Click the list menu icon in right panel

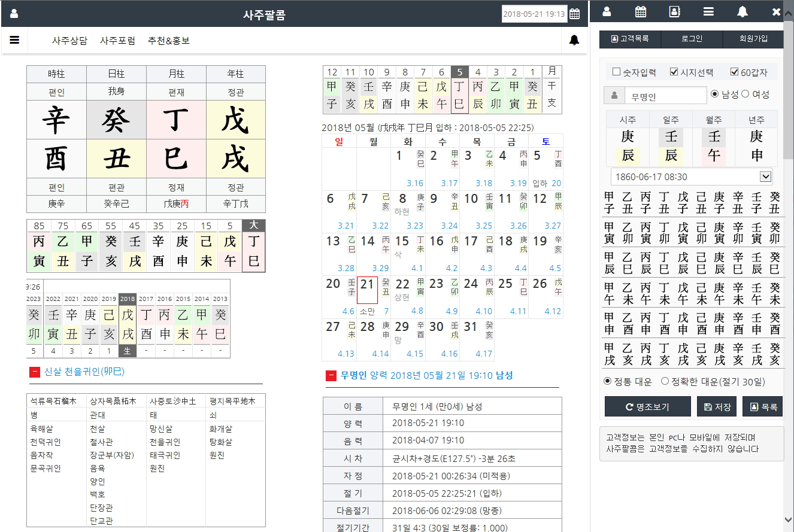tap(708, 11)
